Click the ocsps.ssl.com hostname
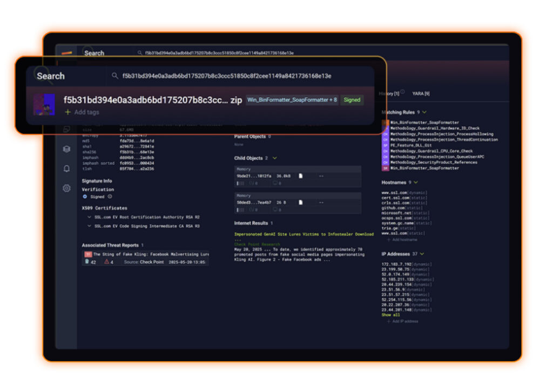This screenshot has height=392, width=553. (x=396, y=218)
